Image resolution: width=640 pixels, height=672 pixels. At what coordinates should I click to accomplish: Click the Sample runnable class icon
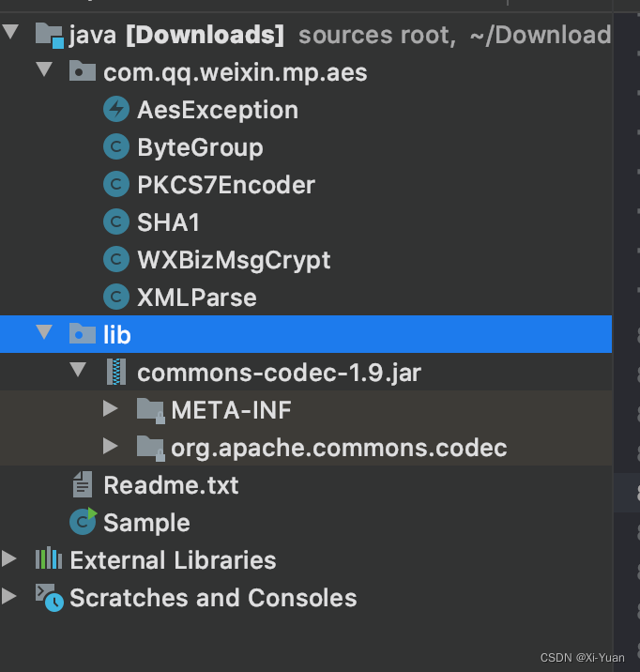(84, 521)
